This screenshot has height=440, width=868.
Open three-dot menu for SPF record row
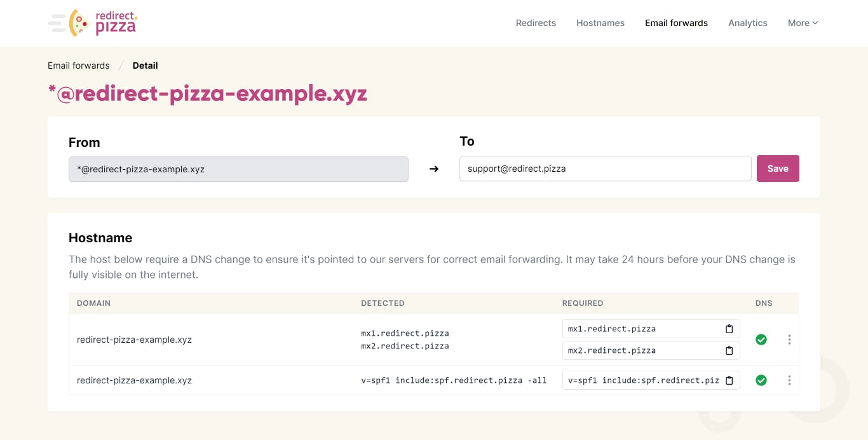[789, 380]
